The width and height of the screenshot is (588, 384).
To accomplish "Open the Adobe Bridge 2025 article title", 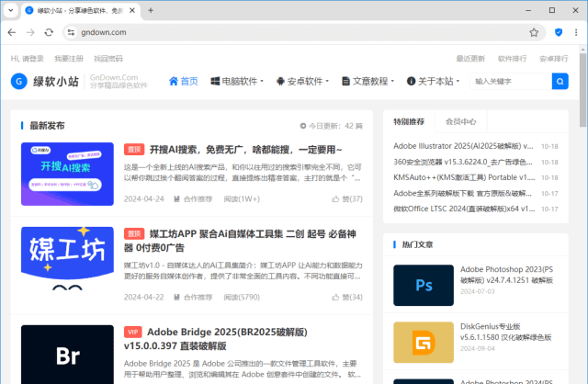I will [216, 339].
